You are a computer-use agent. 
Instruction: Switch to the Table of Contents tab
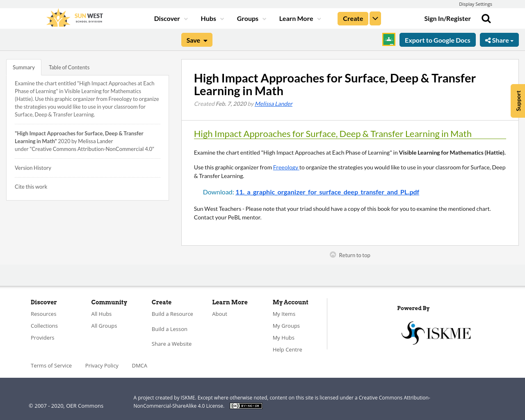click(68, 66)
